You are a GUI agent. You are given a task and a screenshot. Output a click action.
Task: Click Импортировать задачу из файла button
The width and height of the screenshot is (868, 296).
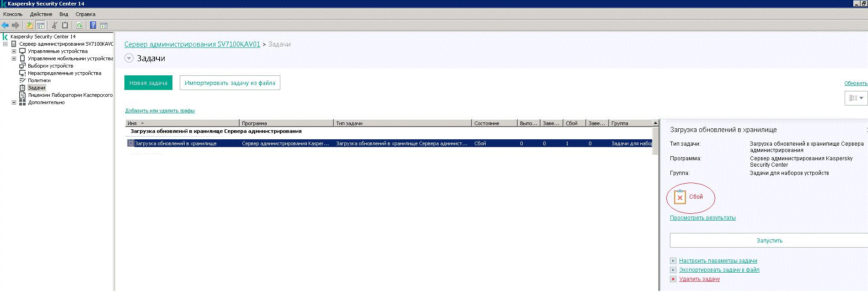[x=230, y=83]
